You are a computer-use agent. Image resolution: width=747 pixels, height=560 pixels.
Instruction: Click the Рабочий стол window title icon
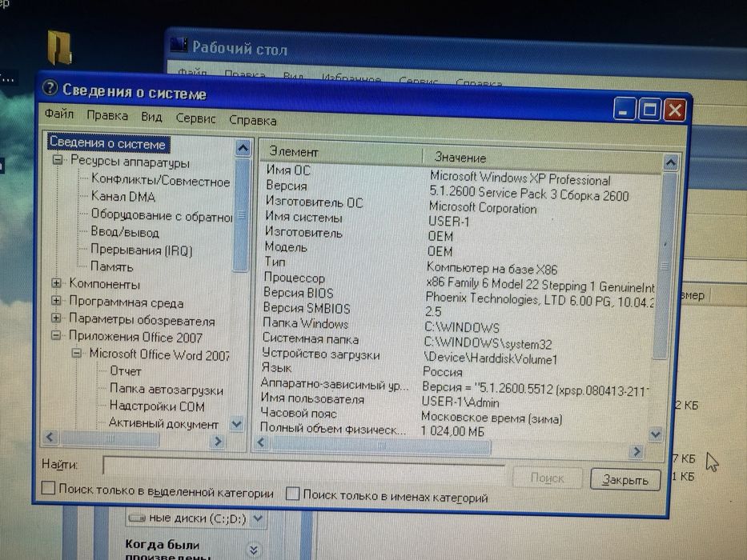point(179,44)
